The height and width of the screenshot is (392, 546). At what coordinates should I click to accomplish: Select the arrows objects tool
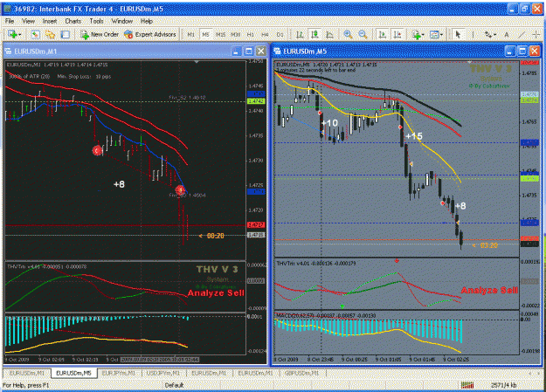point(487,34)
